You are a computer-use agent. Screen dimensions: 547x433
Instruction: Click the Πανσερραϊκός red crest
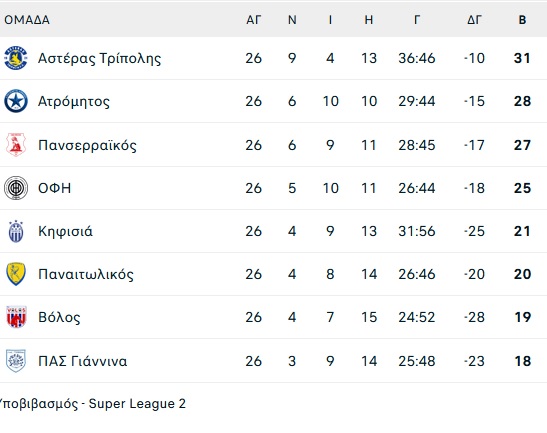(16, 144)
